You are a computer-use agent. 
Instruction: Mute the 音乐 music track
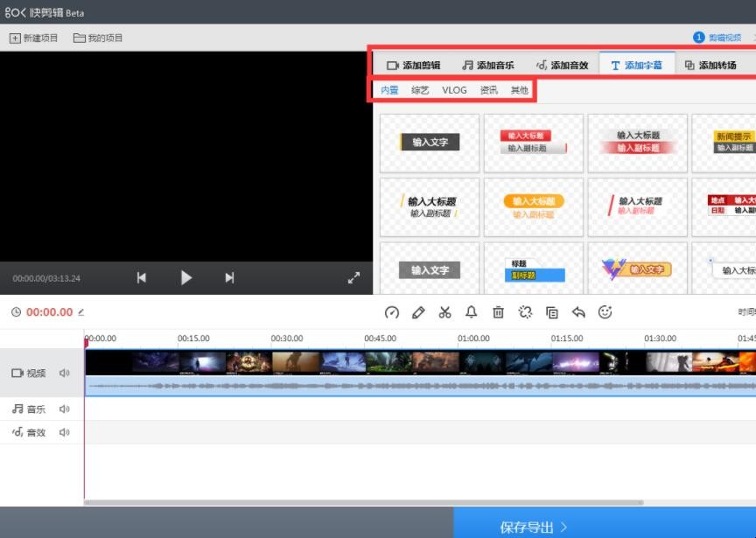point(64,409)
